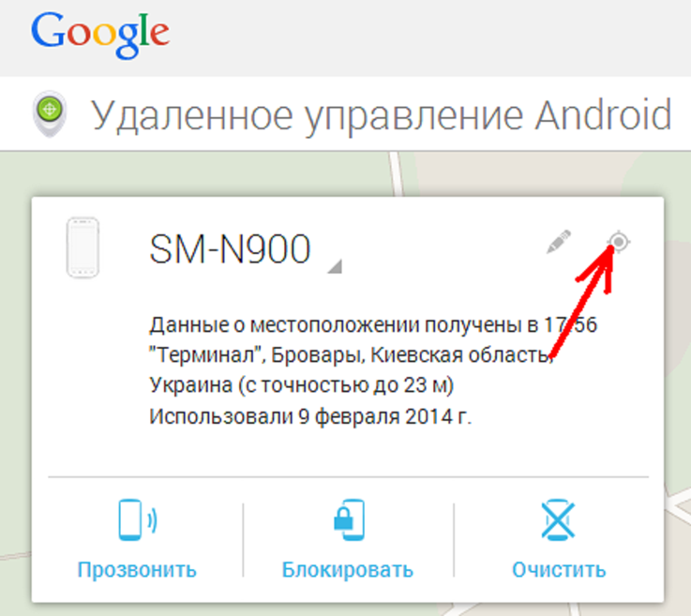Viewport: 691px width, 616px height.
Task: Select the SM-N900 device name
Action: click(x=230, y=249)
